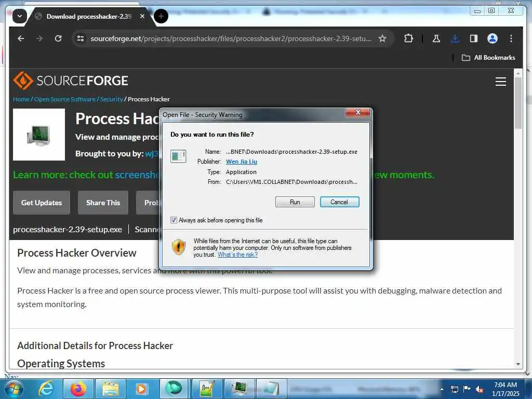Go back using the browser back arrow
Image resolution: width=532 pixels, height=399 pixels.
(x=21, y=38)
